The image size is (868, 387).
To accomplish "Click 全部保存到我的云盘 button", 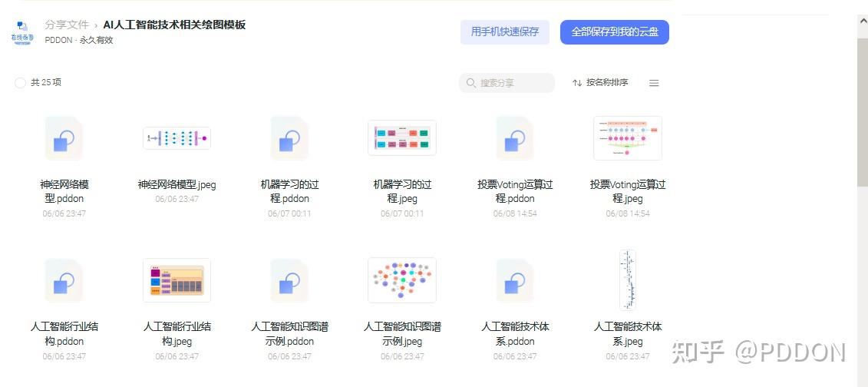I will pyautogui.click(x=614, y=32).
